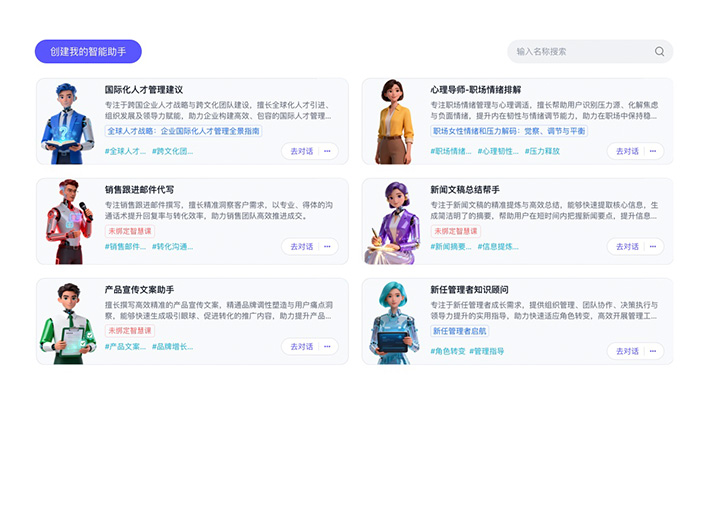Click the #管理指导 hashtag
This screenshot has width=707, height=530.
487,351
